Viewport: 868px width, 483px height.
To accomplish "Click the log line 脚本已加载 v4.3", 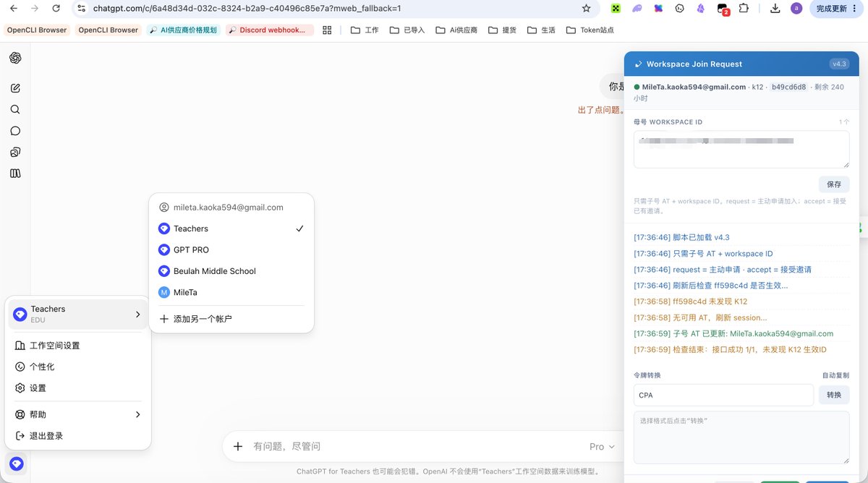I will (x=681, y=237).
